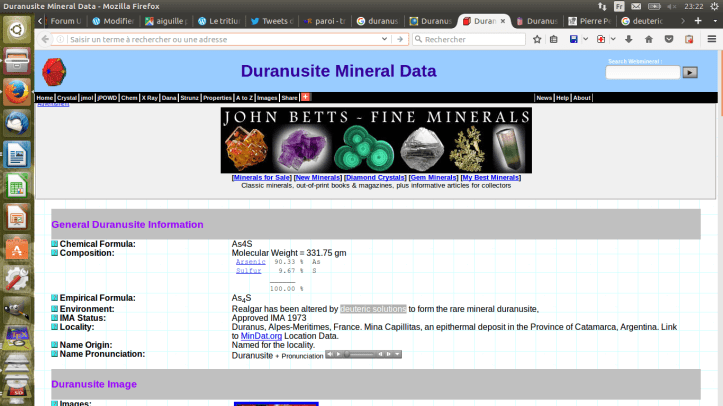Open Properties in the nav bar
The image size is (723, 406).
[x=217, y=98]
